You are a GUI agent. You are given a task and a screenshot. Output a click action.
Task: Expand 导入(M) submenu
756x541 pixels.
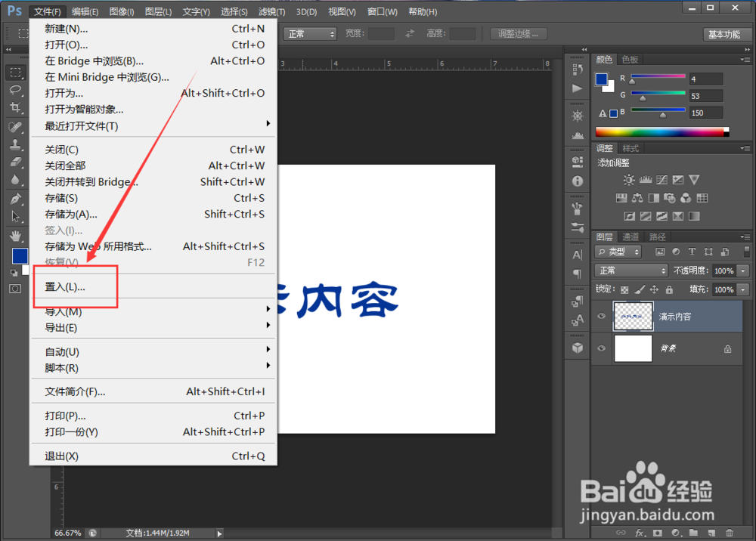point(153,312)
